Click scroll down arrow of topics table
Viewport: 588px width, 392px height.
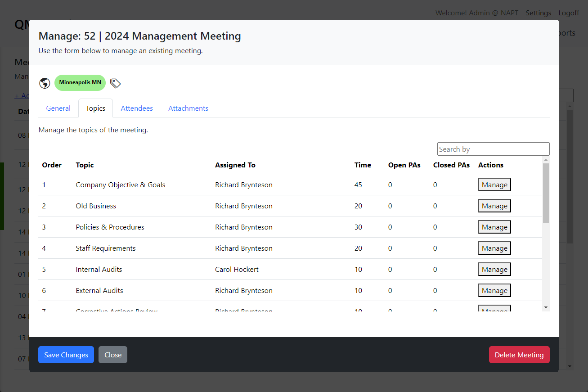pyautogui.click(x=546, y=307)
